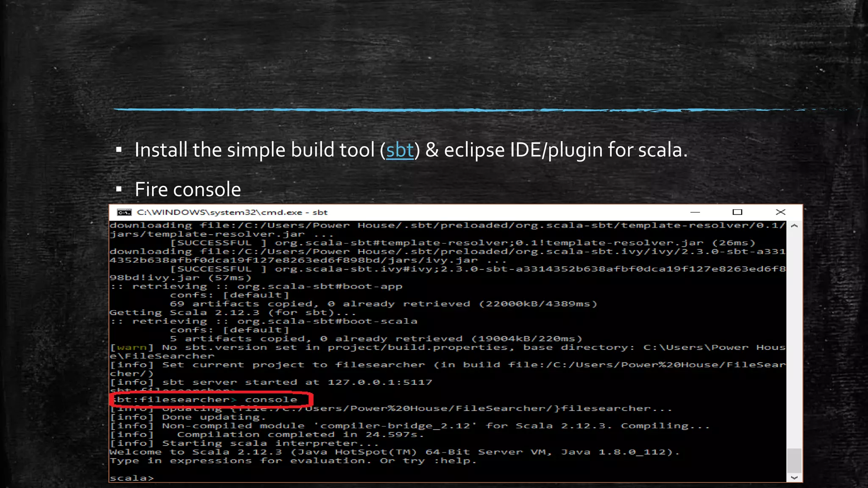Click the '[info] Done updating.' line

[x=188, y=417]
